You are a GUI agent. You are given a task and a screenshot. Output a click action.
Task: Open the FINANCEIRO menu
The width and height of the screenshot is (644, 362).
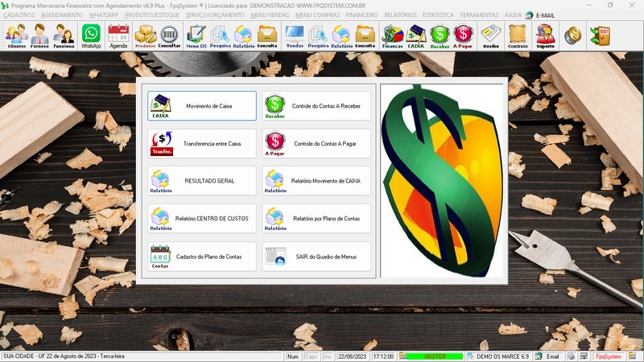tap(361, 15)
